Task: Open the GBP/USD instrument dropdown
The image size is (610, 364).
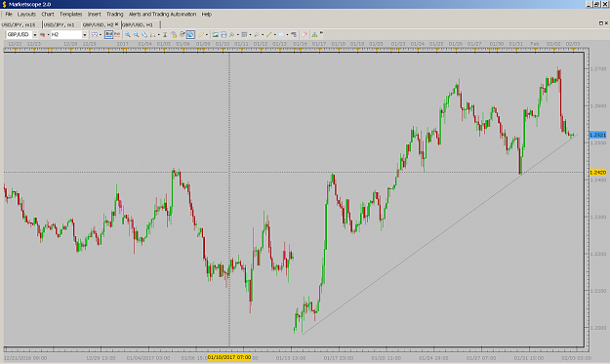Action: click(x=34, y=34)
